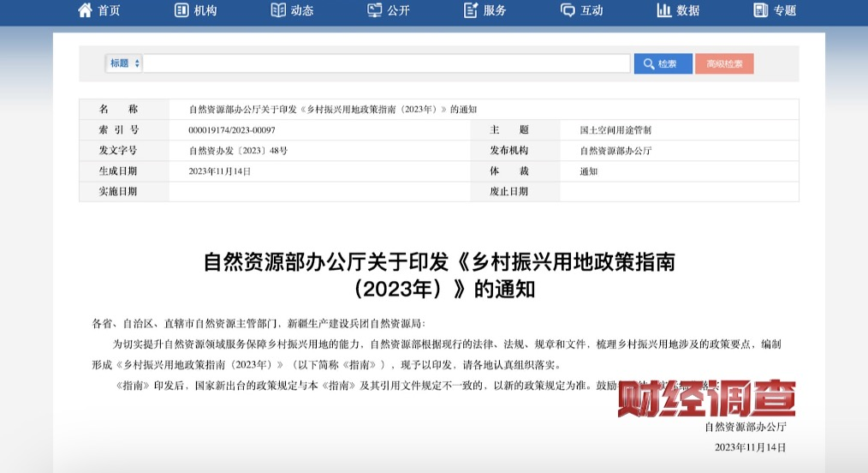Click the edit-document icon beside 服务

(x=471, y=10)
